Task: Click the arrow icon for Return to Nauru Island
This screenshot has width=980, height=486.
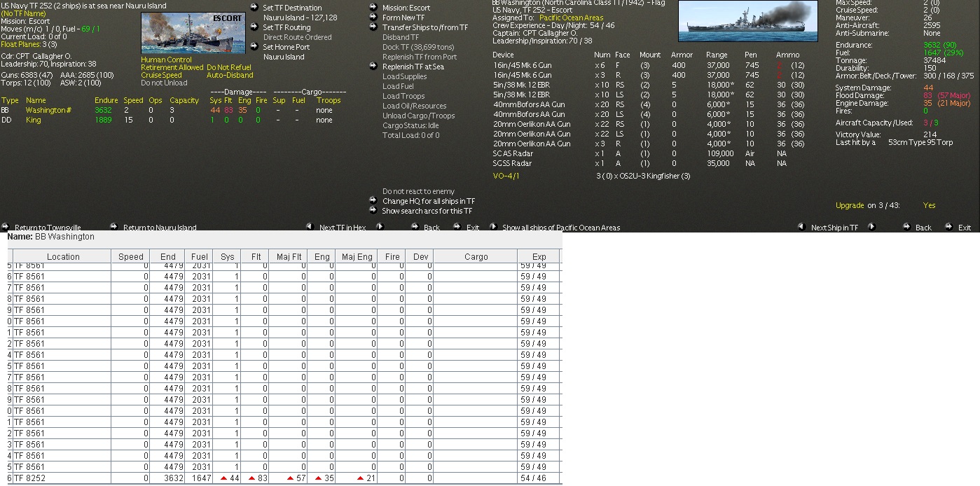Action: (x=114, y=227)
